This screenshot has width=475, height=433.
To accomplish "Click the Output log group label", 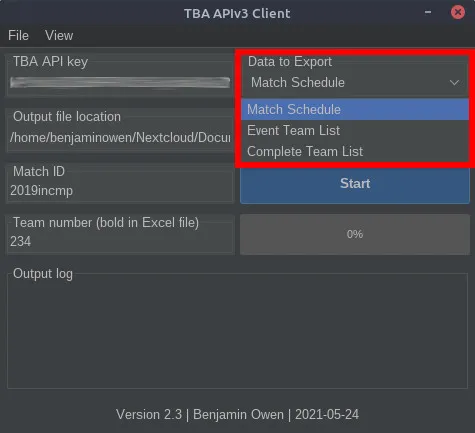I will pyautogui.click(x=43, y=274).
